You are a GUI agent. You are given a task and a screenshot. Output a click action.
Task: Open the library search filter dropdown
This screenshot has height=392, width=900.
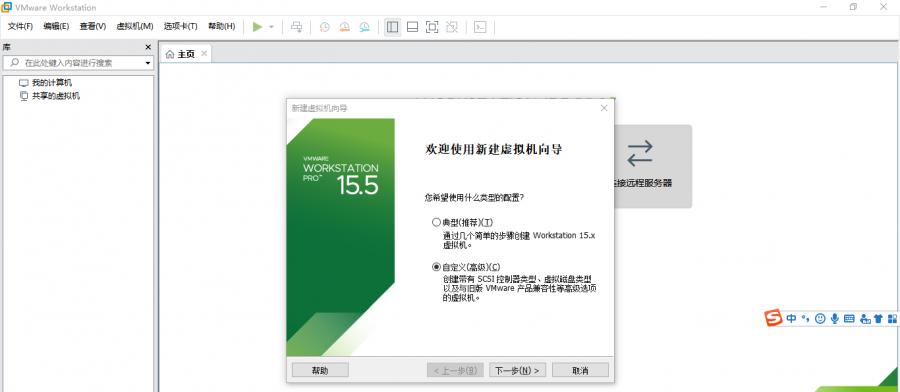pyautogui.click(x=148, y=63)
